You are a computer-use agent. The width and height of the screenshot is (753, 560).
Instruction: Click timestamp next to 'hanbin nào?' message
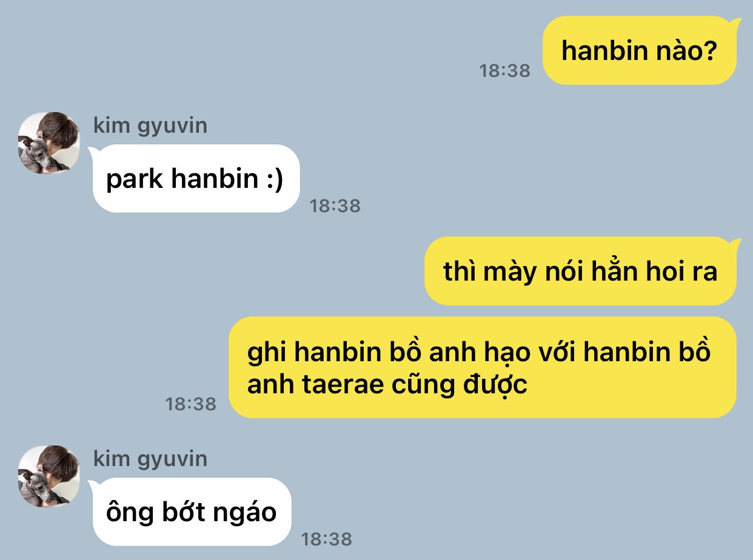point(504,71)
